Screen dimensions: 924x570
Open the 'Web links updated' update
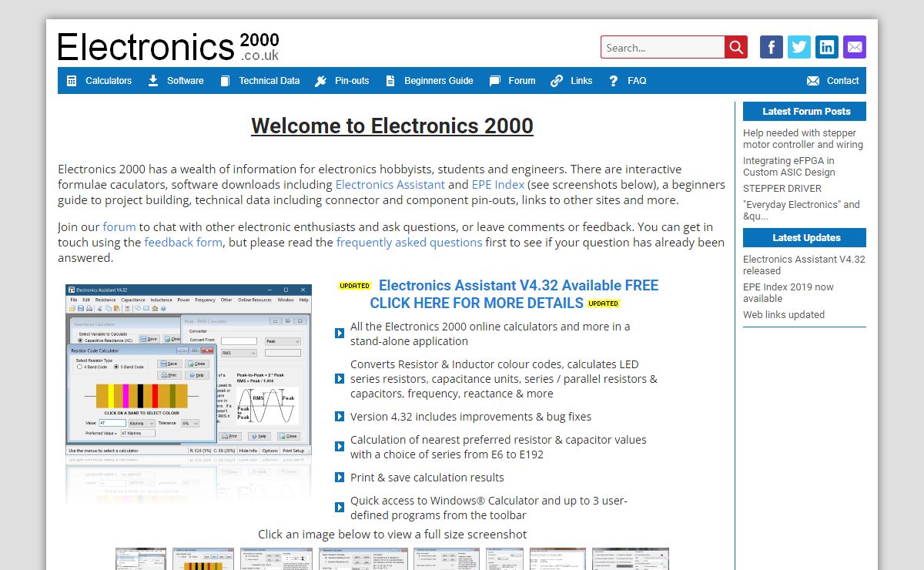tap(784, 315)
